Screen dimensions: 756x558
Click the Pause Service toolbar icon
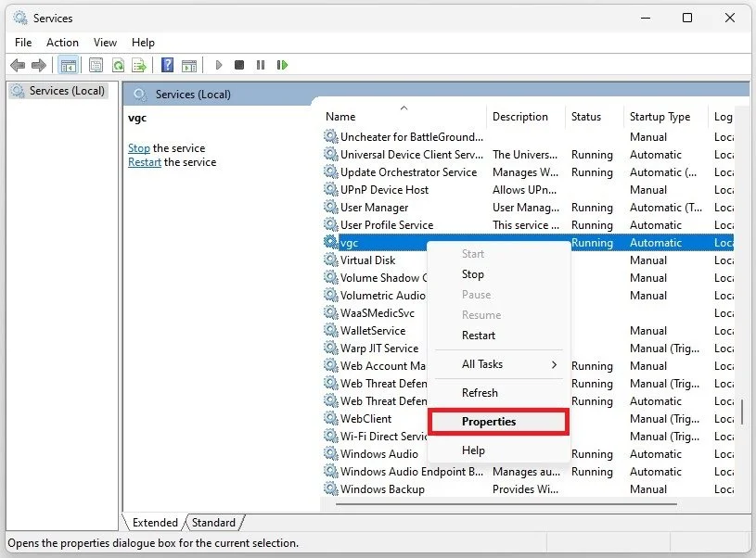click(261, 65)
